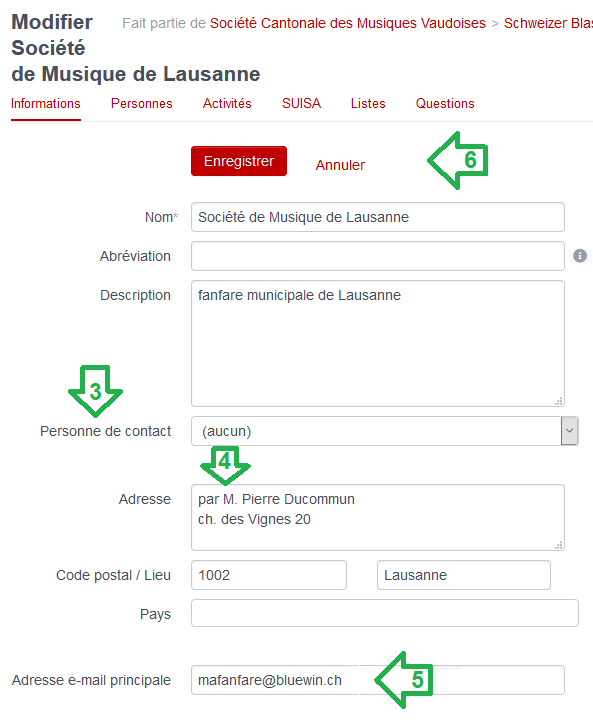Switch to the Personnes tab
Viewport: 593px width, 726px height.
click(x=142, y=103)
